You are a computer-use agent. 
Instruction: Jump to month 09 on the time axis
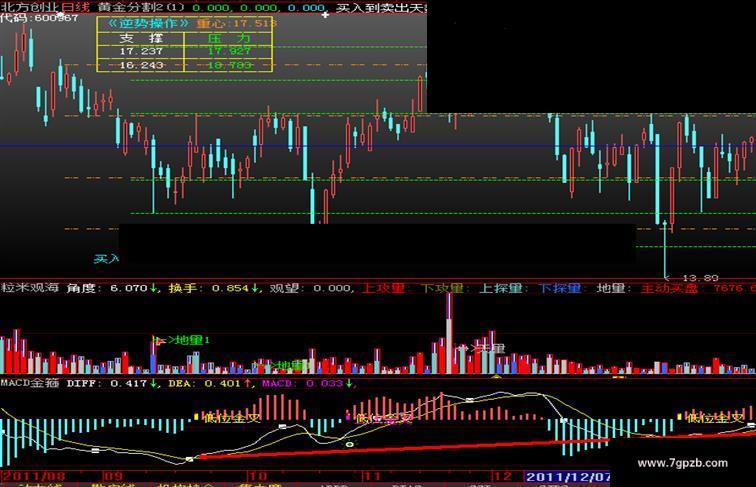pos(114,476)
